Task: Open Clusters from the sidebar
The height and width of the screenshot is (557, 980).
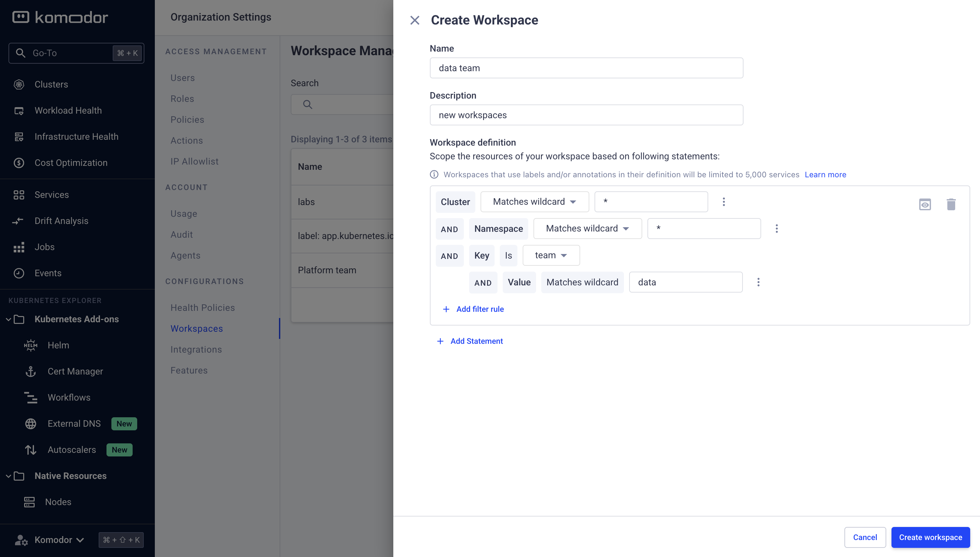Action: [51, 84]
